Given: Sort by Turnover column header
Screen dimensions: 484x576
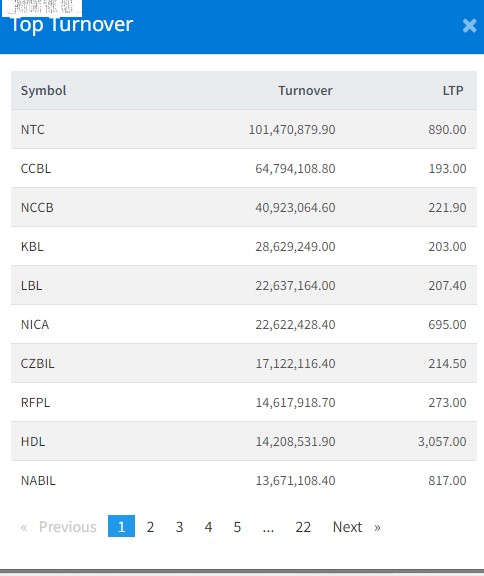Looking at the screenshot, I should [x=305, y=90].
